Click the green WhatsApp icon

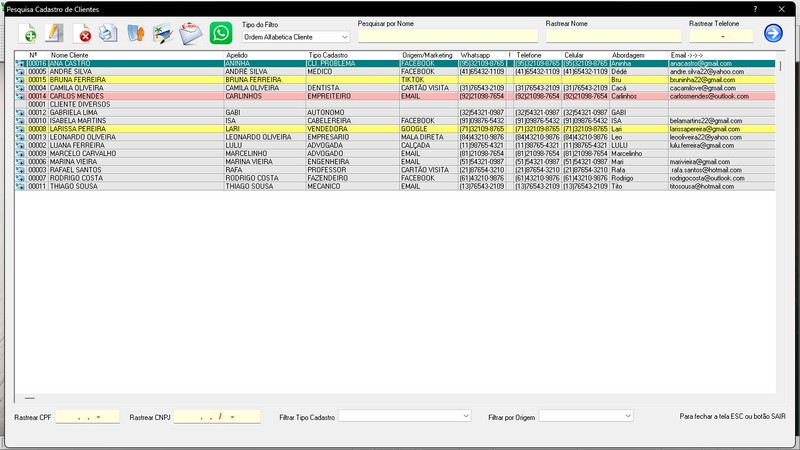[221, 33]
